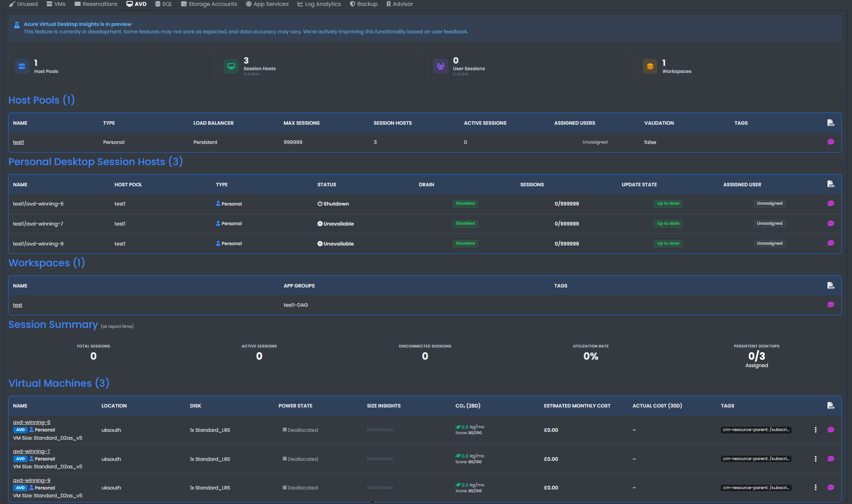Click Unassigned badge for avd-winning-7 session host
Screen dimensions: 852x504
tap(770, 224)
